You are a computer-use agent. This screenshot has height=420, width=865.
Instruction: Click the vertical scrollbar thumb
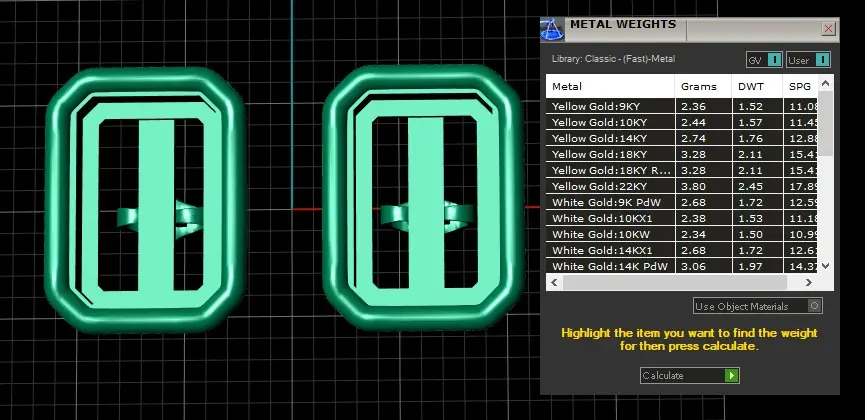825,124
